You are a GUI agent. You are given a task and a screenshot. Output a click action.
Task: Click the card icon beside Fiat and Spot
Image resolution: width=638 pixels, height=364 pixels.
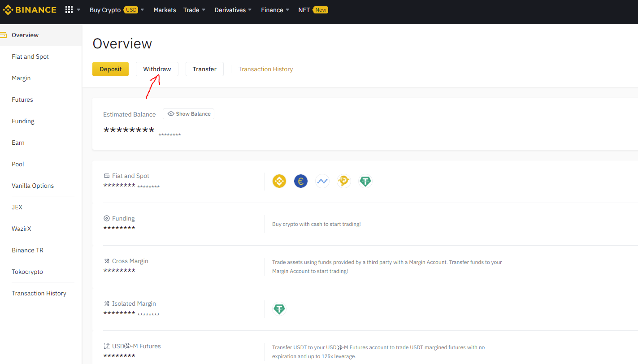pyautogui.click(x=107, y=176)
